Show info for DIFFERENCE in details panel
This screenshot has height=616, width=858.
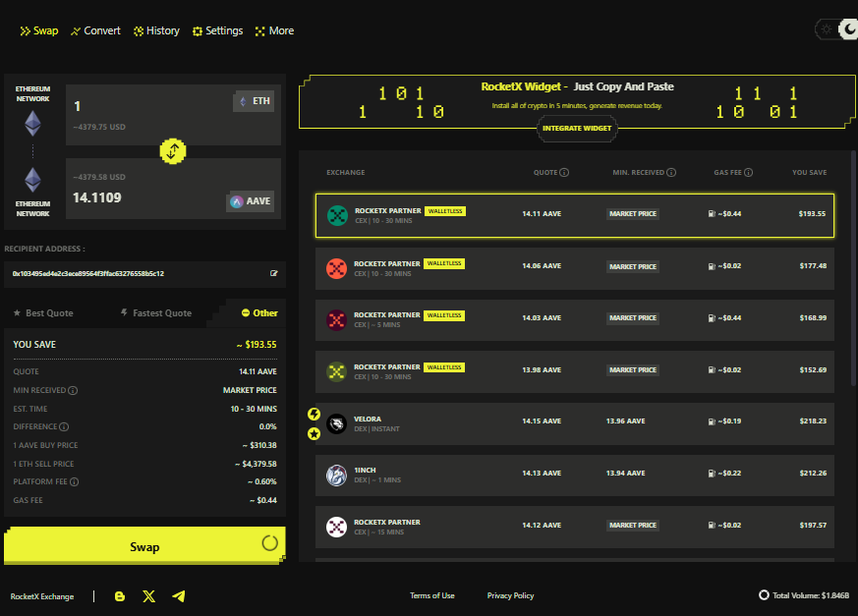tap(64, 426)
